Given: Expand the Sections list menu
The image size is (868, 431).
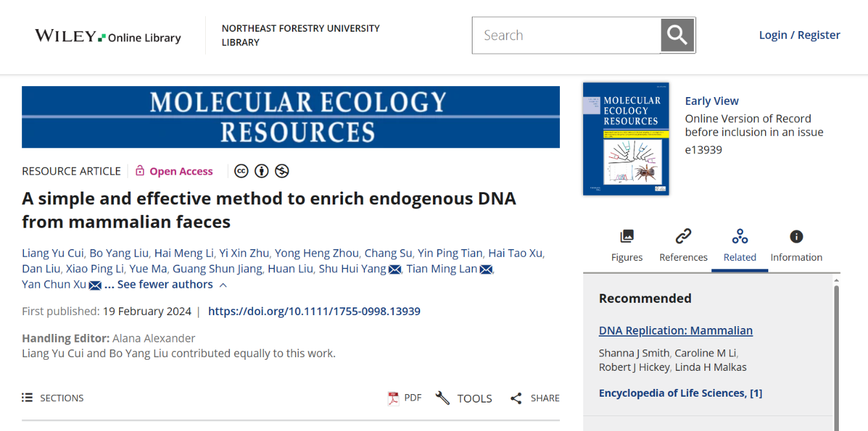Looking at the screenshot, I should coord(53,398).
